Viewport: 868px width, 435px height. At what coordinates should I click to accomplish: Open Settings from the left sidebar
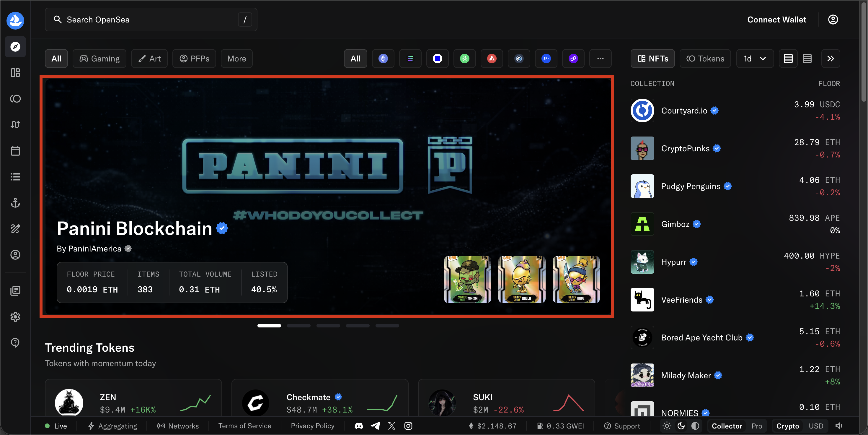pos(15,316)
